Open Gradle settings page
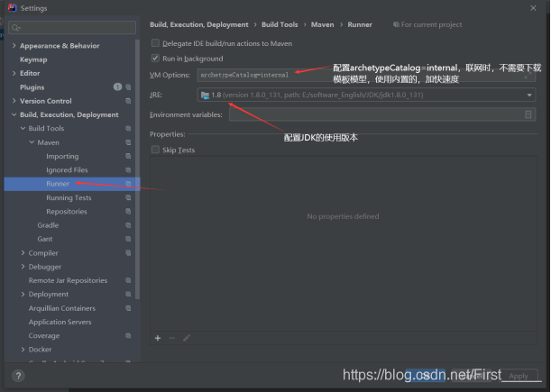The height and width of the screenshot is (392, 551). pyautogui.click(x=48, y=225)
